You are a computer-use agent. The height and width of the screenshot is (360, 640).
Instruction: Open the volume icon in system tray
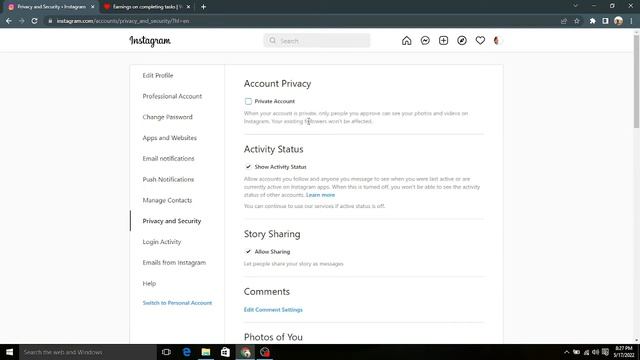coord(596,352)
